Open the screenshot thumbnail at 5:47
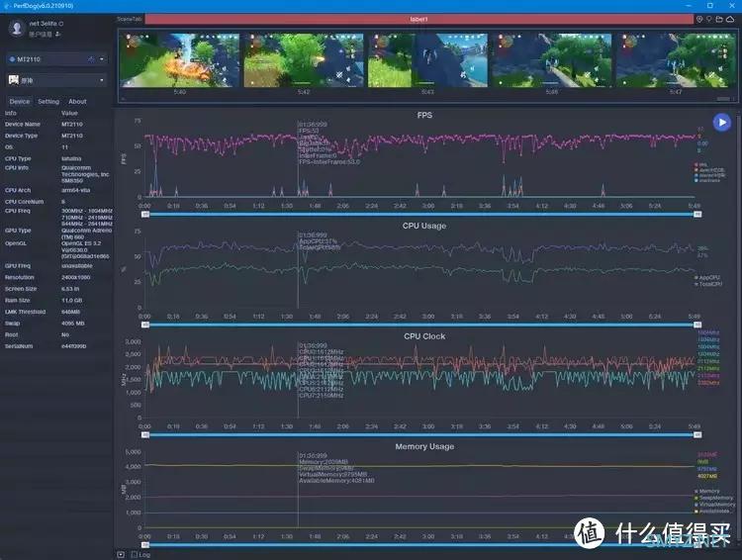This screenshot has height=560, width=742. coord(676,60)
